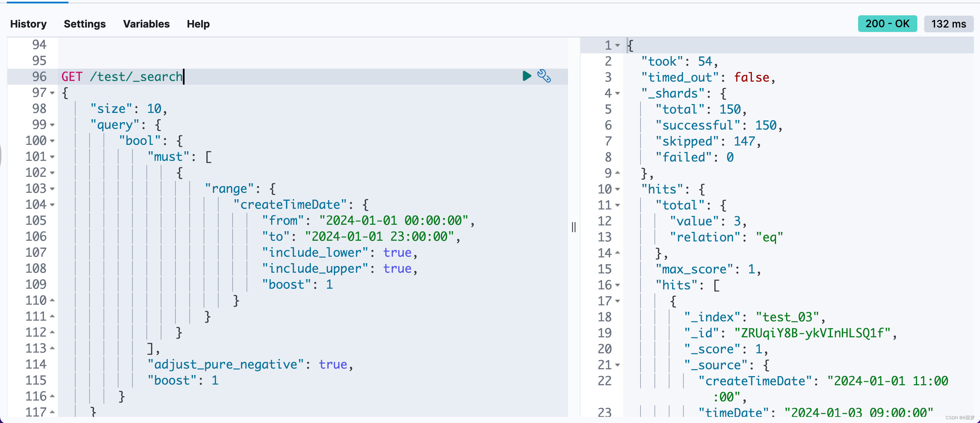Collapse createTimeDate object at line 104

pyautogui.click(x=52, y=205)
